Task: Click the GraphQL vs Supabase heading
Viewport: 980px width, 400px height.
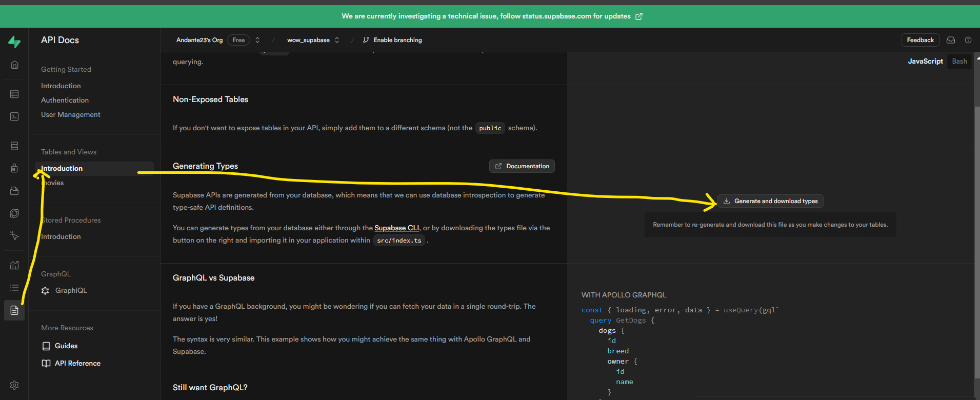Action: [x=213, y=278]
